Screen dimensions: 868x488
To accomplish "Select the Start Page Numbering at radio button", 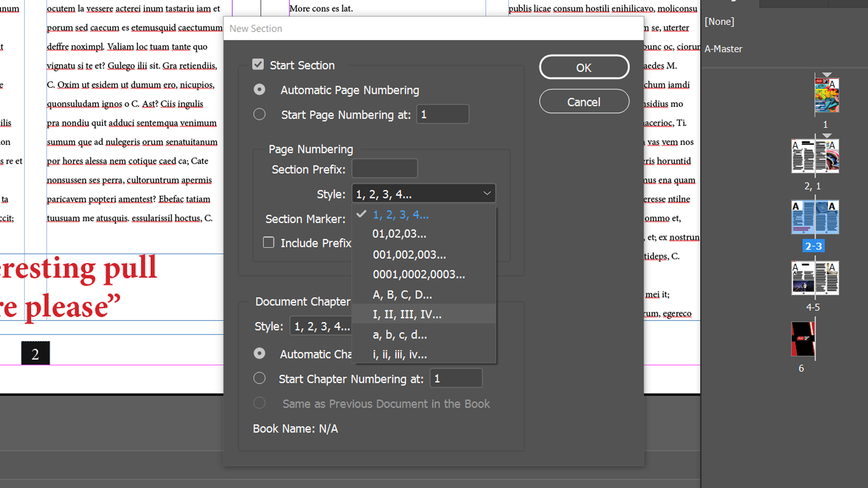I will [259, 114].
